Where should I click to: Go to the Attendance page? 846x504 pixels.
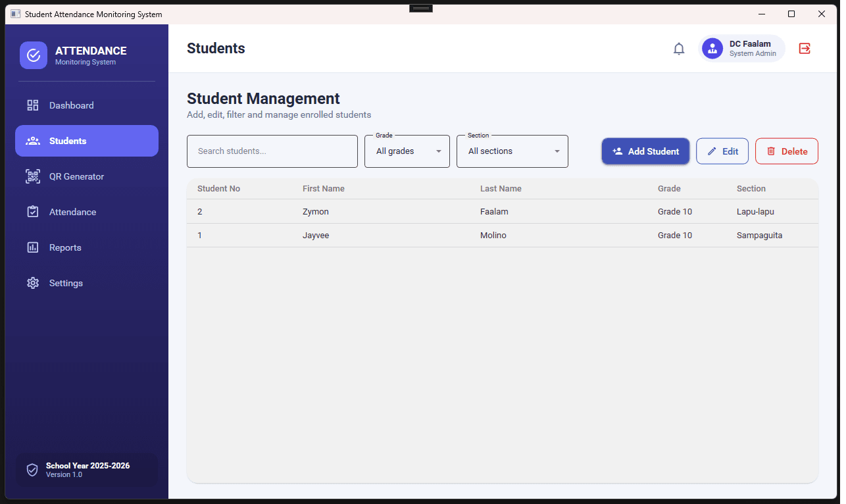pos(87,212)
